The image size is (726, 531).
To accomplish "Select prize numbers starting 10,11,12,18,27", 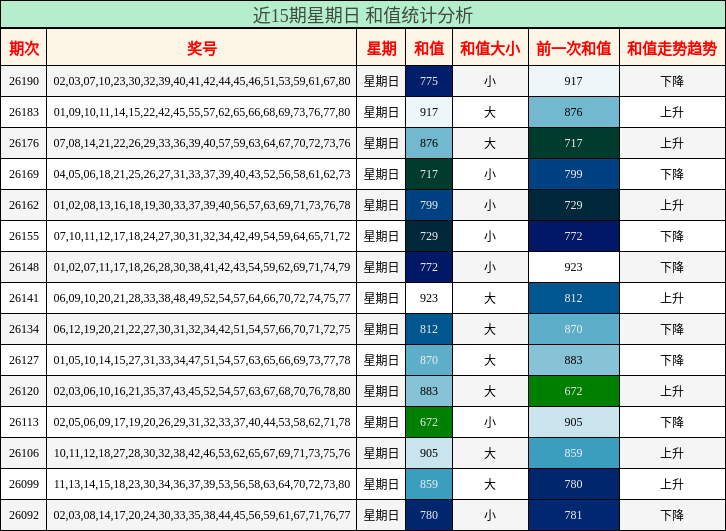I will [201, 454].
